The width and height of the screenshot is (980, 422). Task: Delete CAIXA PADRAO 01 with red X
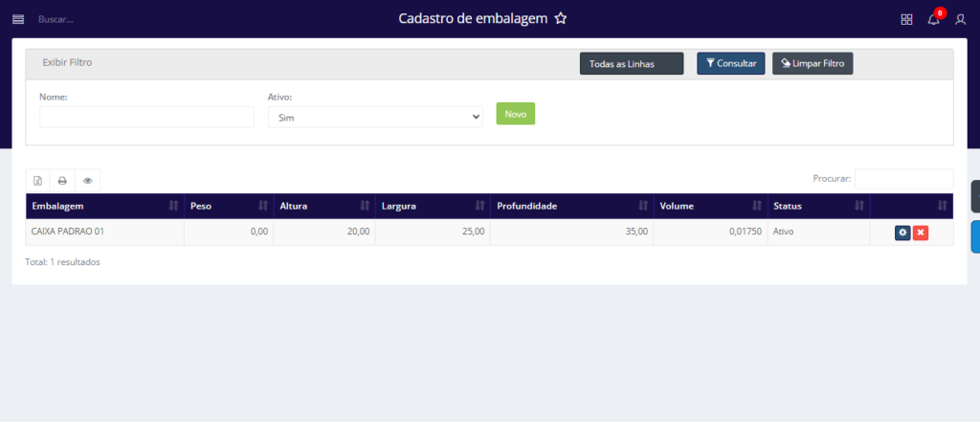[920, 233]
